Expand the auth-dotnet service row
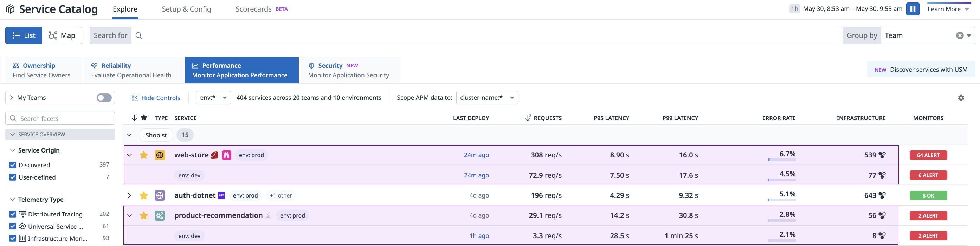Screen dimensions: 980x246 [129, 195]
